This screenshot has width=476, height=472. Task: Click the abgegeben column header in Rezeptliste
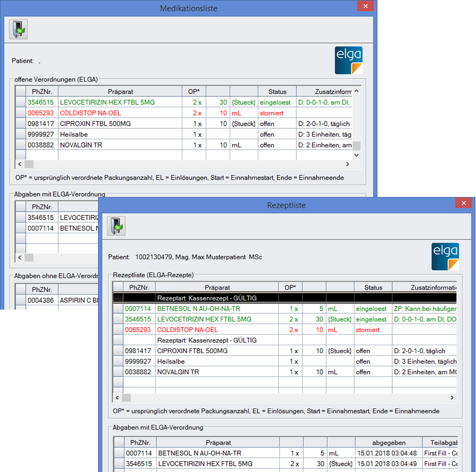coord(388,442)
